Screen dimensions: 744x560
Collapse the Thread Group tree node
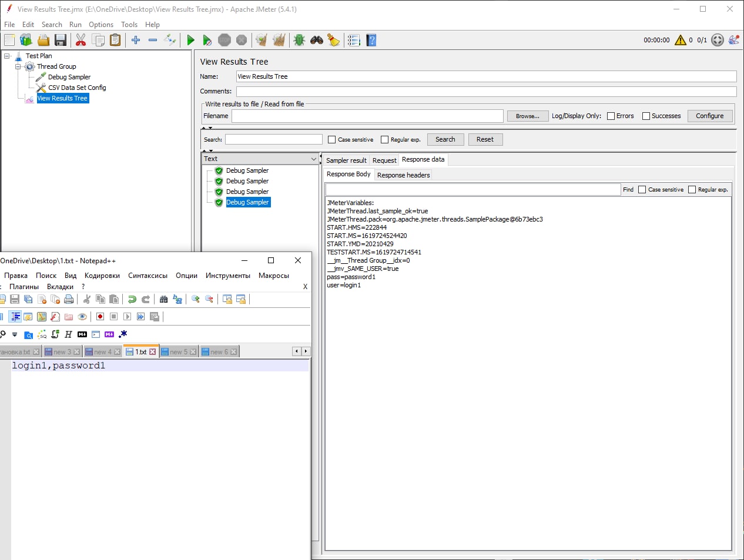pos(18,66)
